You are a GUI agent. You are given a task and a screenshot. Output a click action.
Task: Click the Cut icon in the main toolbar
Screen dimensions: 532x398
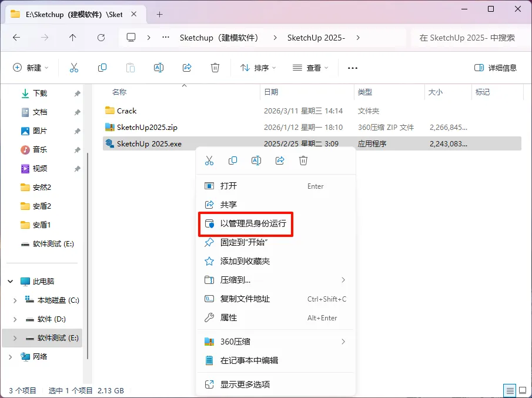coord(73,68)
